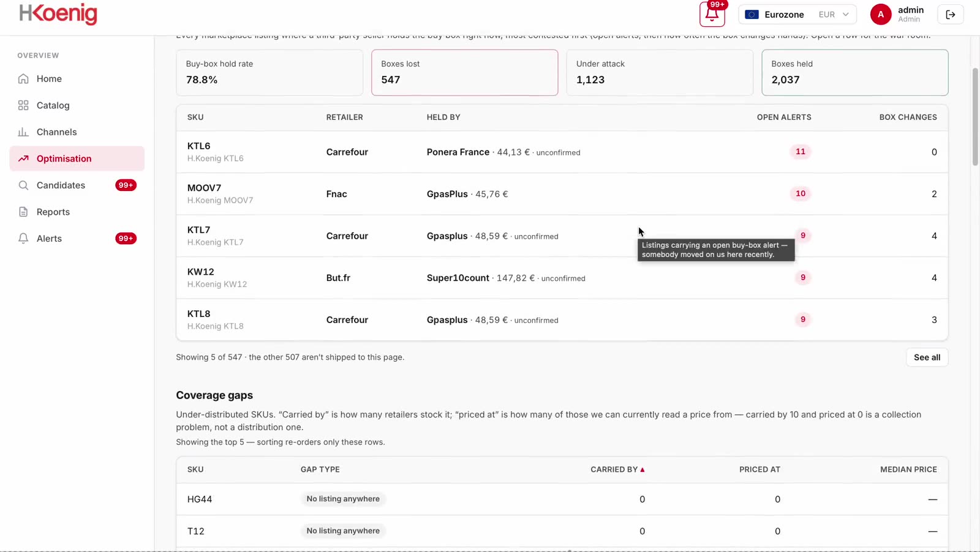Click the Alerts bell icon in sidebar
Image resolution: width=980 pixels, height=552 pixels.
(23, 239)
